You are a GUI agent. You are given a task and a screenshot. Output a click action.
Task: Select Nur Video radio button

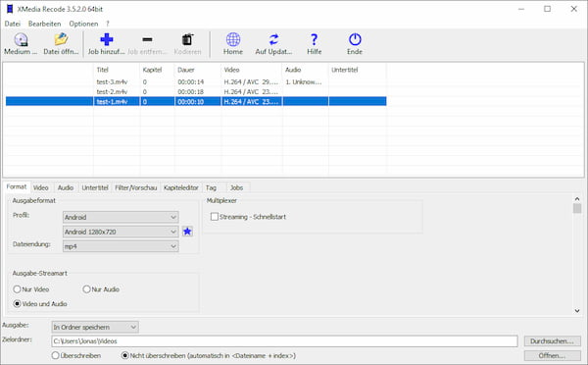point(17,289)
